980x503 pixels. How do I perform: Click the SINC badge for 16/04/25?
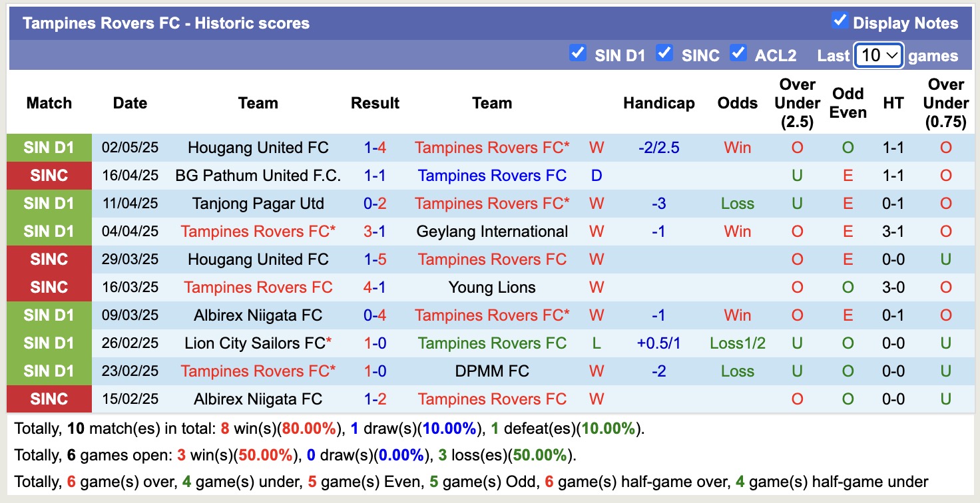49,176
